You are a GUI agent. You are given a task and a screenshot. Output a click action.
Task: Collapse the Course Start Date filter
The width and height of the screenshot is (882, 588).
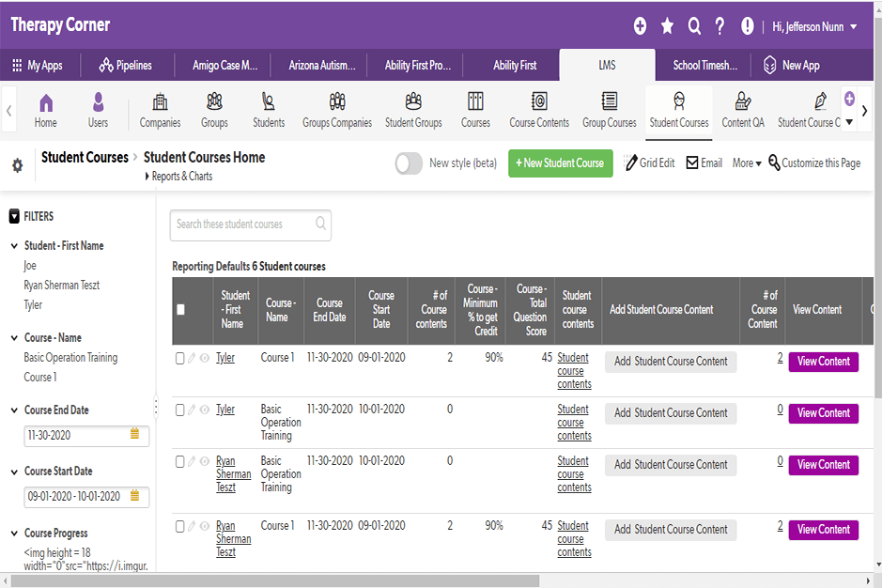15,472
